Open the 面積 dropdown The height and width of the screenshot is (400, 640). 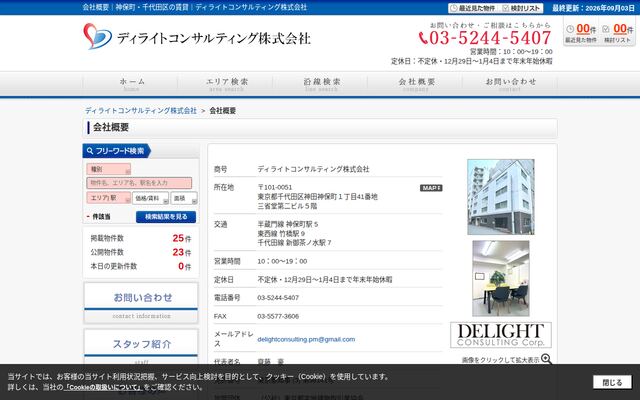coord(184,198)
